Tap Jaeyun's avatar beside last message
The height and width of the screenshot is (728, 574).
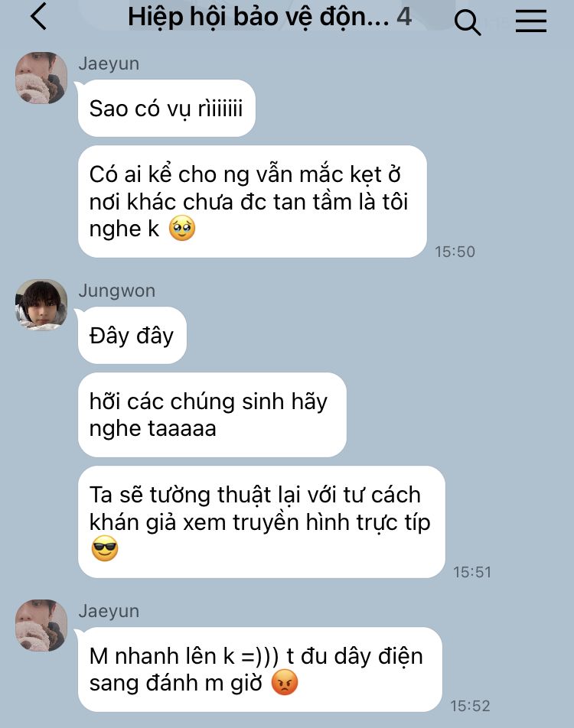point(41,625)
